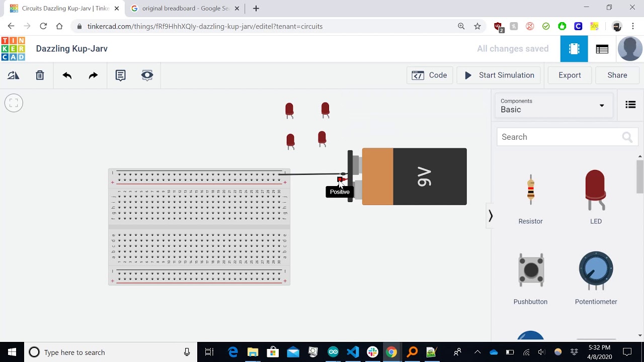Show hidden system tray icons
The height and width of the screenshot is (362, 644).
click(x=477, y=352)
